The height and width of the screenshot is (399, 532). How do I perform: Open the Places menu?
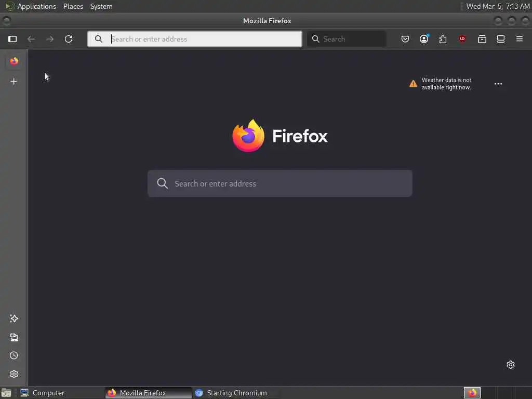(73, 6)
